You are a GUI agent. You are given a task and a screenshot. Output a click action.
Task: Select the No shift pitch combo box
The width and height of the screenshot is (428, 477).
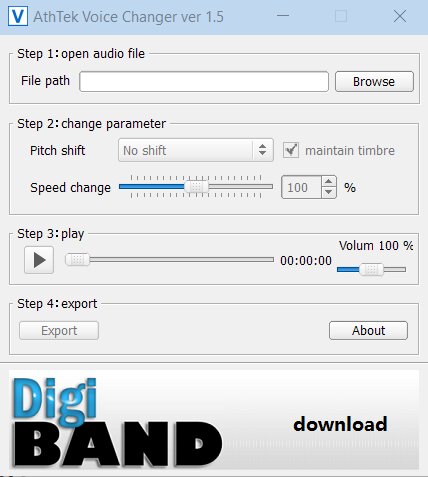pos(196,150)
